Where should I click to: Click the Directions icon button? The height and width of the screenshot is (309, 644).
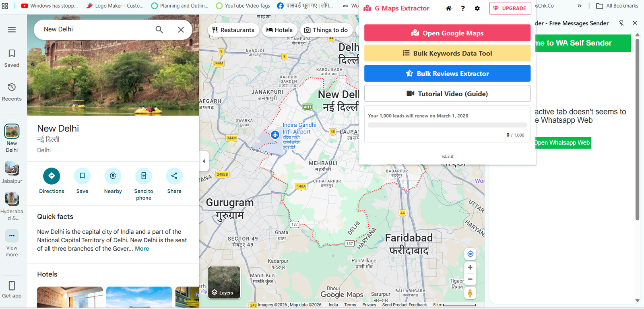pos(52,176)
